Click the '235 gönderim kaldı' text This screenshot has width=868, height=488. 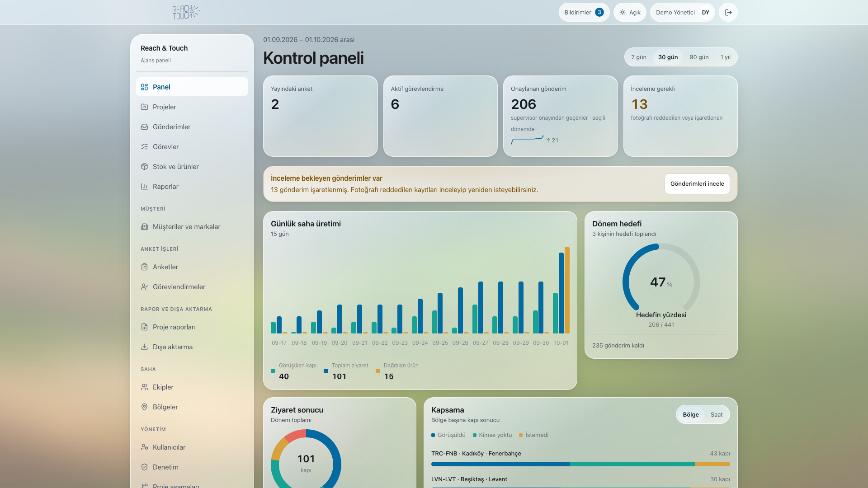tap(618, 346)
